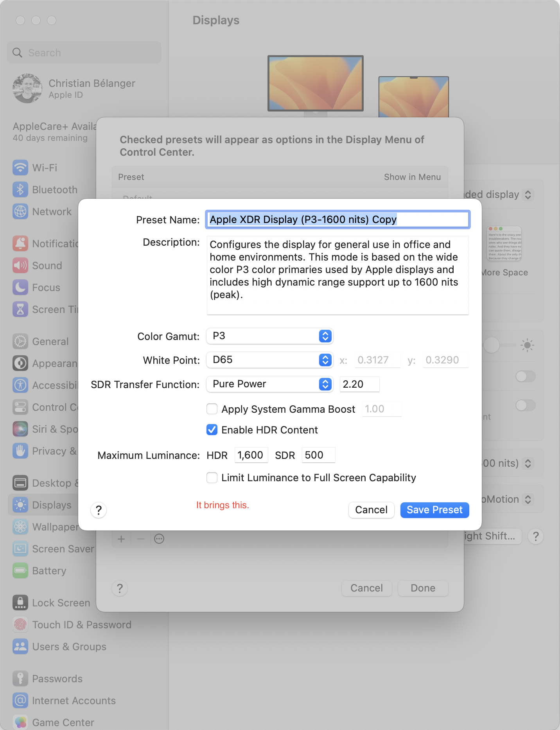
Task: Open the Color Gamut P3 dropdown
Action: click(x=269, y=336)
